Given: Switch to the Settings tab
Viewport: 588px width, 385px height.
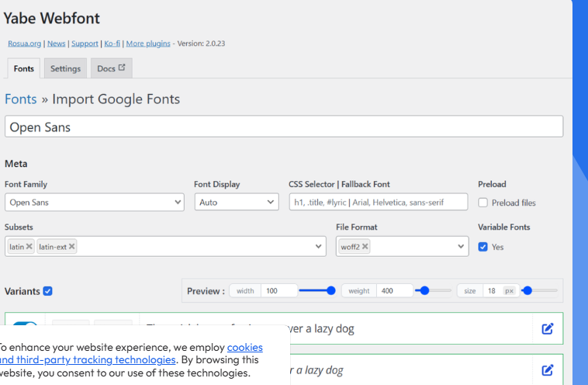Looking at the screenshot, I should tap(65, 68).
